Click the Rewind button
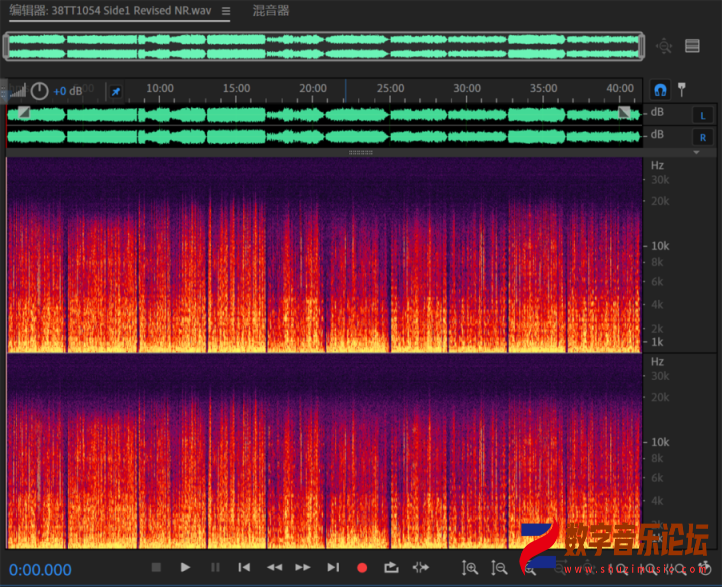Screen dimensions: 722x587 click(x=274, y=568)
